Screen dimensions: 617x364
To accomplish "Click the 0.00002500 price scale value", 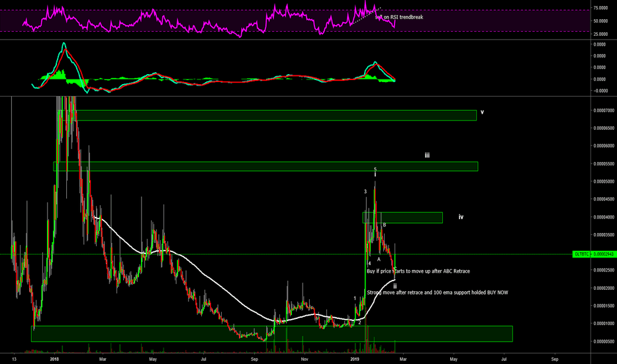I will (604, 270).
